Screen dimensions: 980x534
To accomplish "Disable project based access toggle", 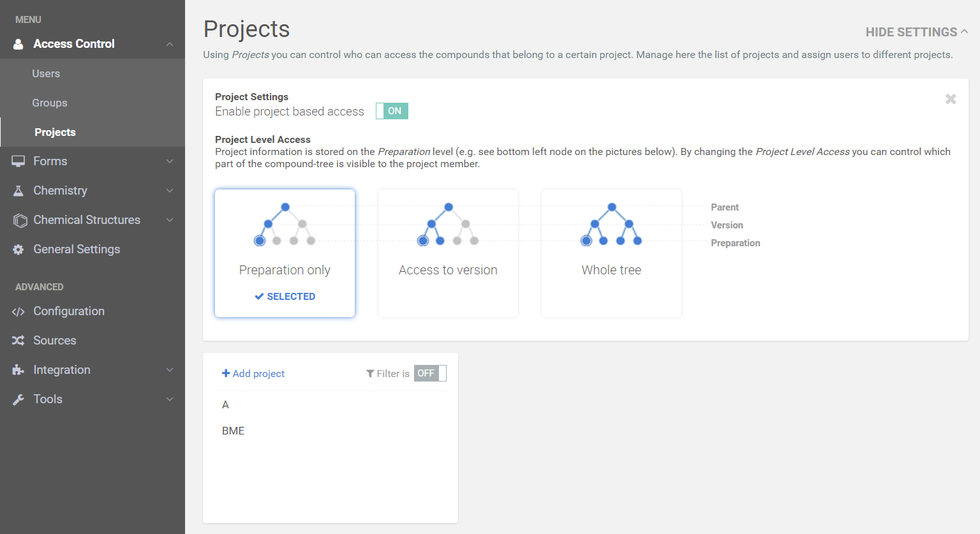I will 392,111.
